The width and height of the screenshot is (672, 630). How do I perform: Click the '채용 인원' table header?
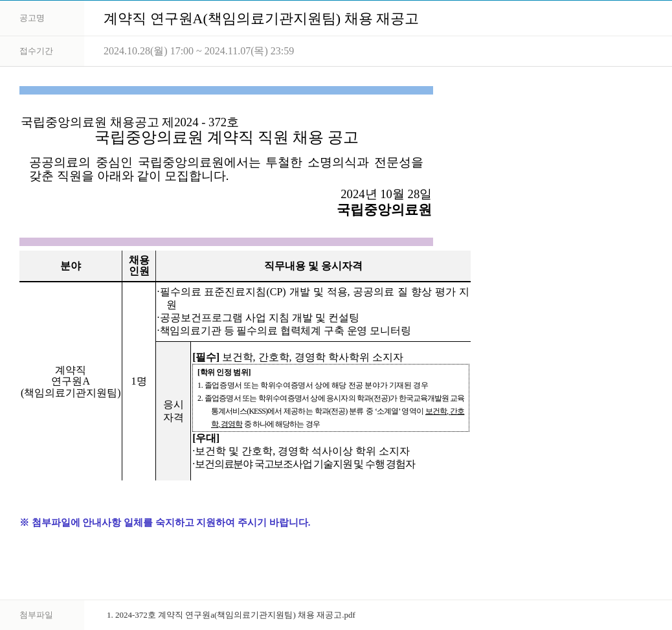point(139,265)
